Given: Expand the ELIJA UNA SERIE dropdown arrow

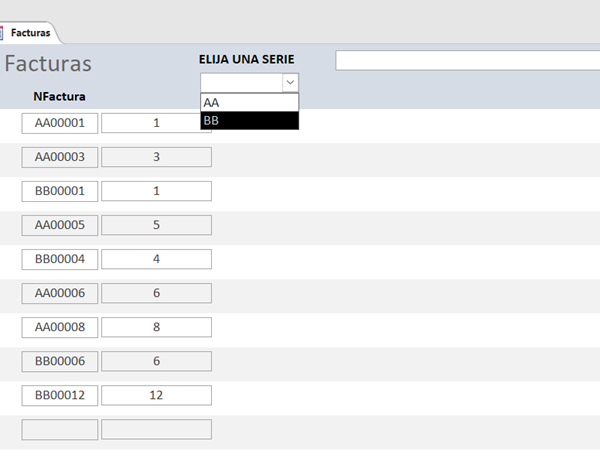Looking at the screenshot, I should (290, 83).
